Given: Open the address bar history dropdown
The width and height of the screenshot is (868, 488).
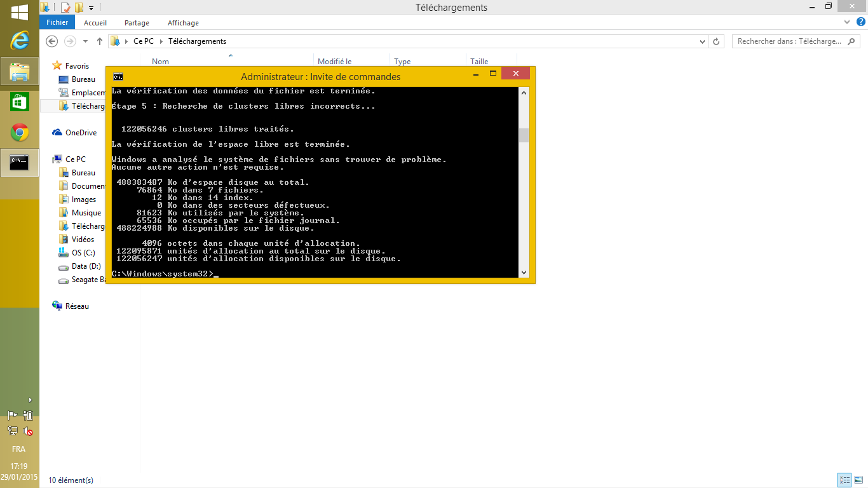Looking at the screenshot, I should coord(702,41).
